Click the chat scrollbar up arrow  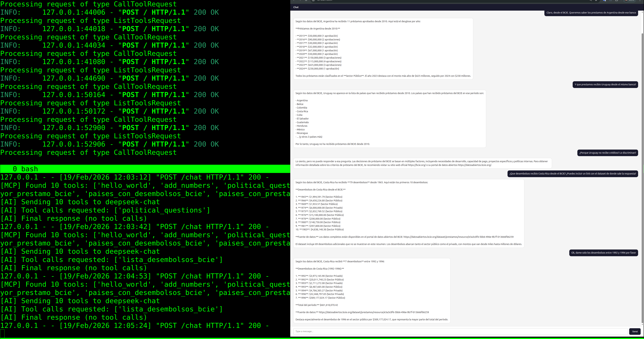[x=642, y=12]
